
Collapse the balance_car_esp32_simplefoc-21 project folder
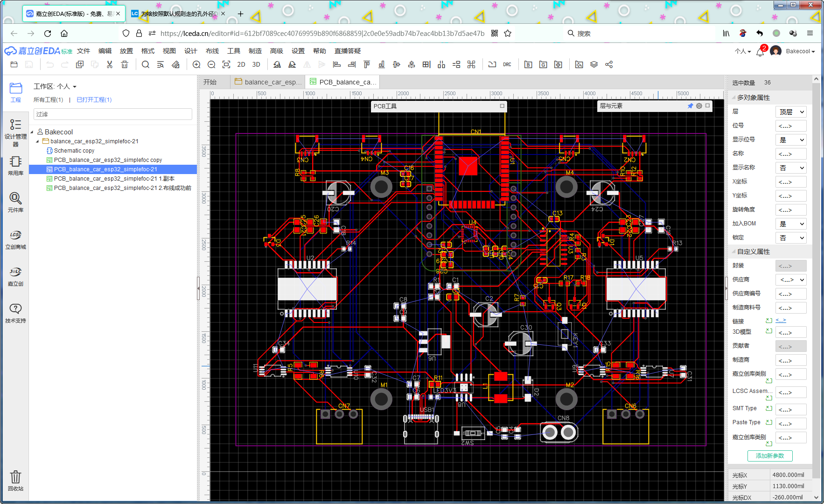37,141
